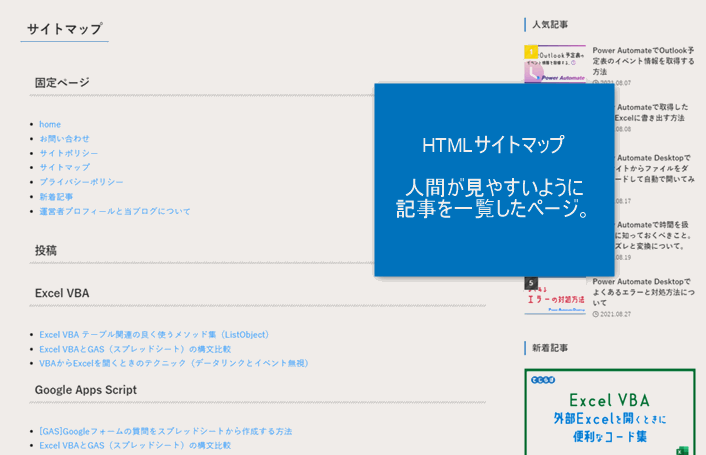Click the Google Apps Script category heading
The image size is (706, 455).
pos(86,390)
